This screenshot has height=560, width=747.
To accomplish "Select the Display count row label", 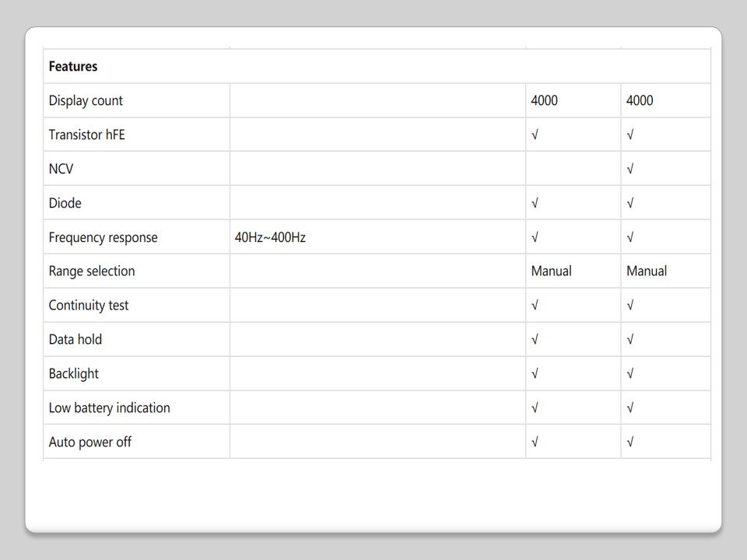I will pos(86,100).
